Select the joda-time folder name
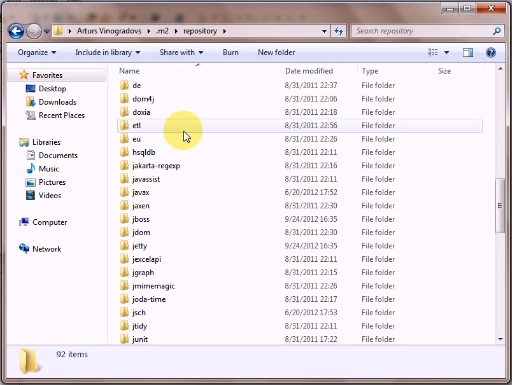This screenshot has width=512, height=385. click(x=149, y=299)
